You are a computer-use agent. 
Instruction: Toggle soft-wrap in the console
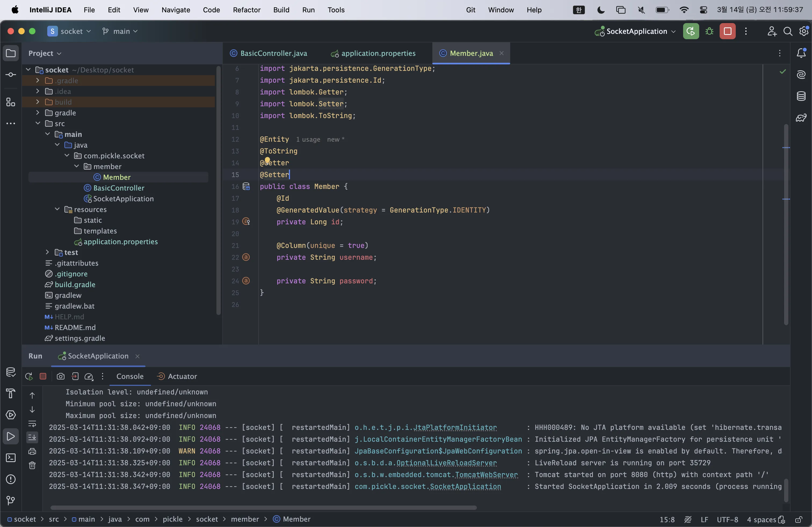pos(32,424)
